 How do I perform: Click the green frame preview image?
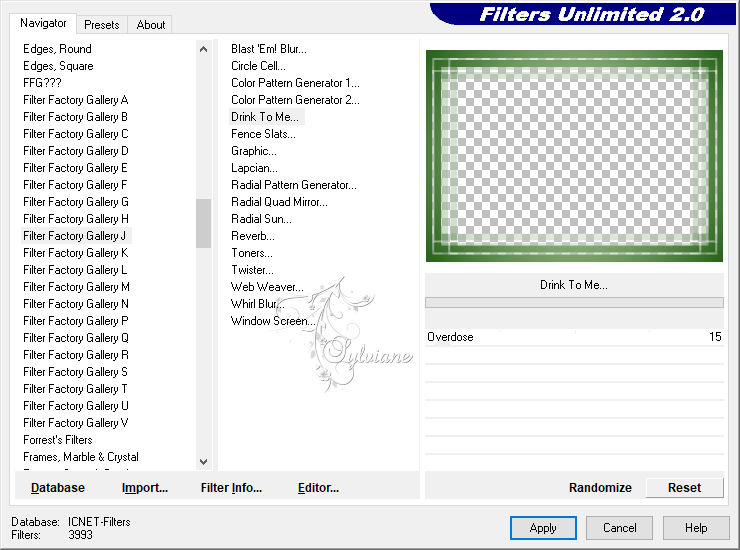click(574, 156)
